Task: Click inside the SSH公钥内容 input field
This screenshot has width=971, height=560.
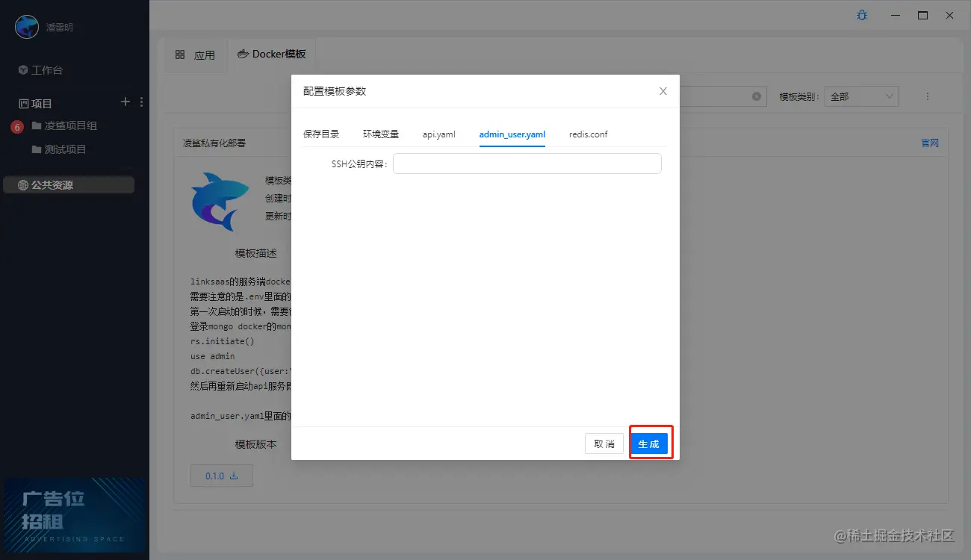Action: click(527, 163)
